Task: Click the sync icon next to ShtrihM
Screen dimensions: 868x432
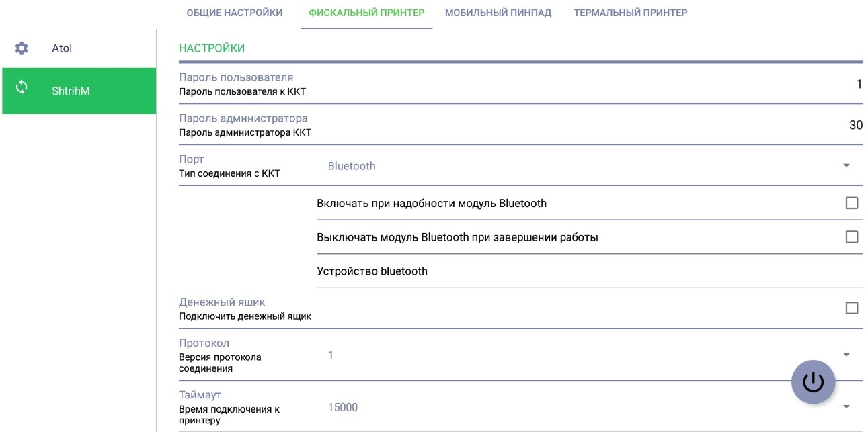Action: click(22, 88)
